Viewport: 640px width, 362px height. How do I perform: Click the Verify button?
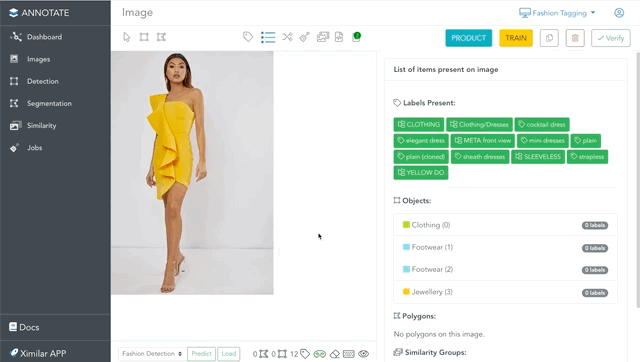coord(611,38)
